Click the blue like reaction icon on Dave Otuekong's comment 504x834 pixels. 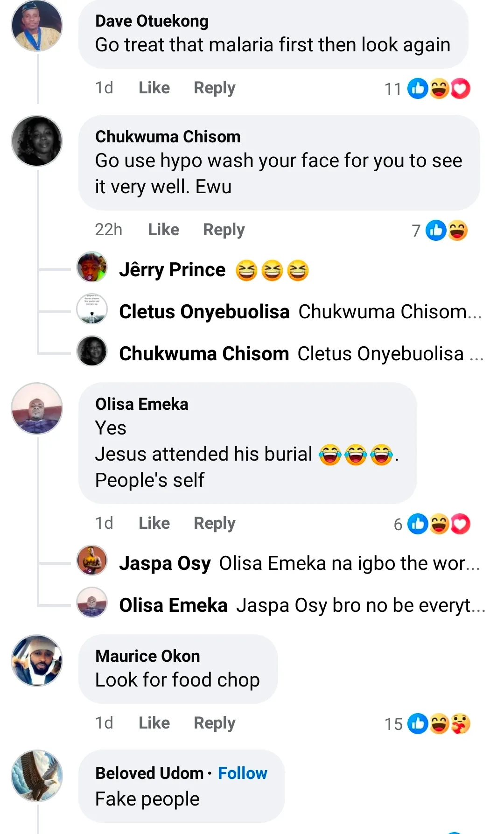pos(417,88)
